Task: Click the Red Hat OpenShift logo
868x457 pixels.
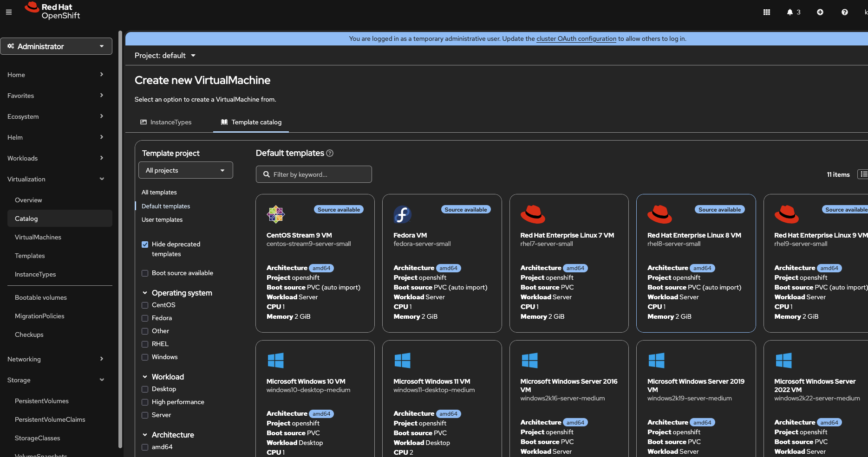Action: (52, 11)
